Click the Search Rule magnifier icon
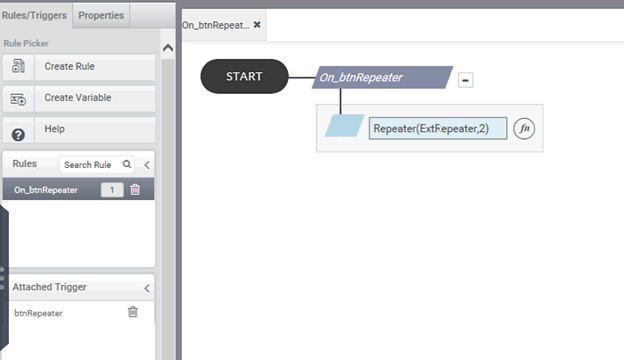The image size is (624, 360). pyautogui.click(x=127, y=164)
